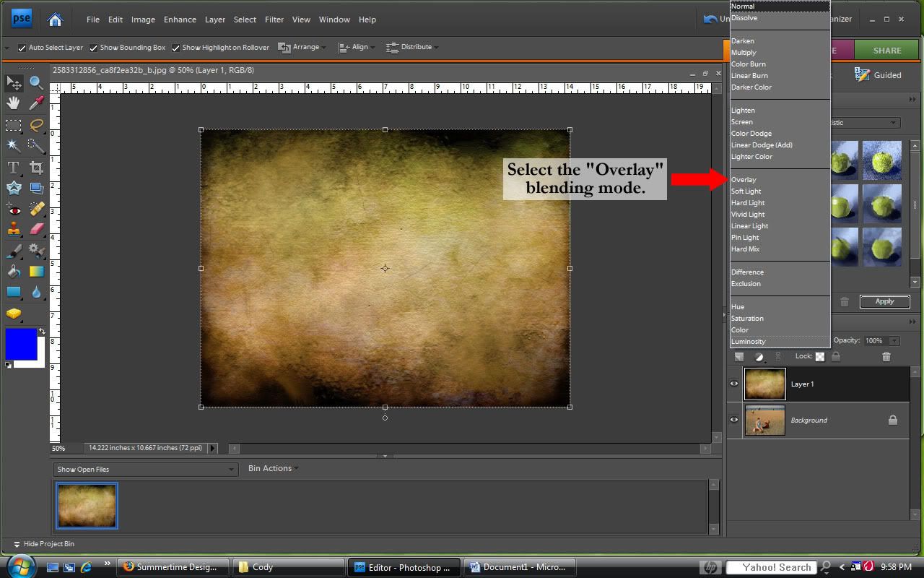Create a new layer icon in Layers panel

coord(739,356)
